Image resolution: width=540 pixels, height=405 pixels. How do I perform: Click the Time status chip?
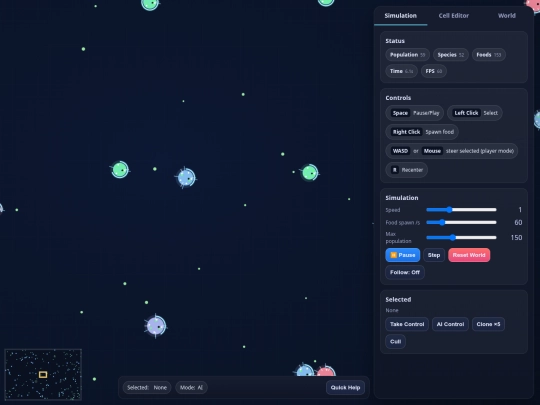click(401, 71)
